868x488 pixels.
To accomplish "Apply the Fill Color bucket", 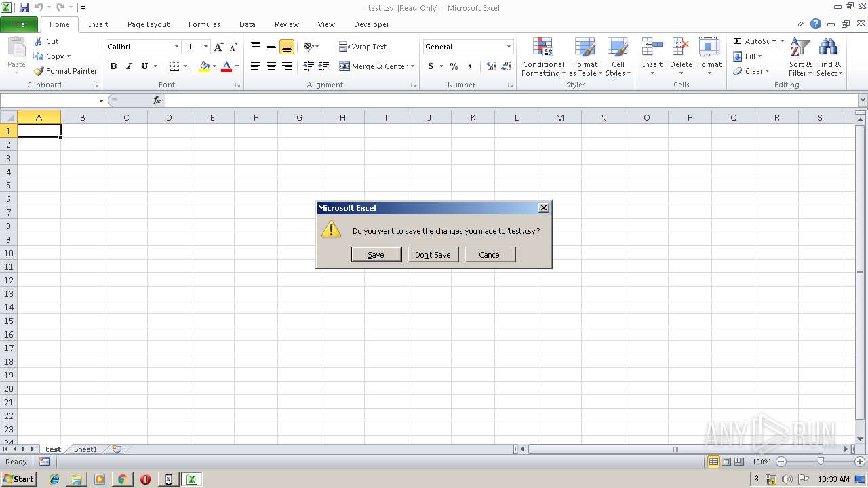I will [204, 66].
